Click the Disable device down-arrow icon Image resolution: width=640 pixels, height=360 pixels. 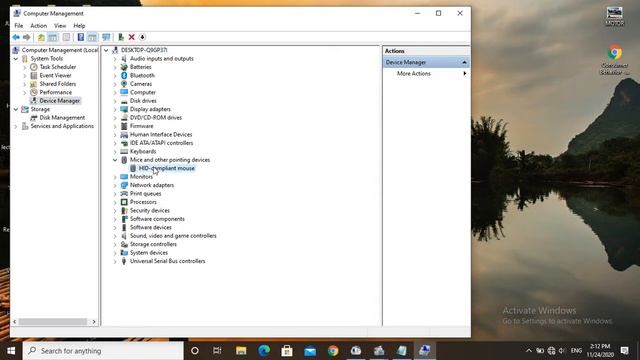pyautogui.click(x=142, y=37)
